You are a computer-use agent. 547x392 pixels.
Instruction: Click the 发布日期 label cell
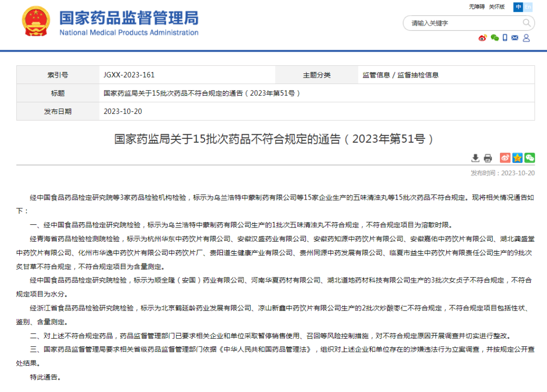[x=58, y=111]
